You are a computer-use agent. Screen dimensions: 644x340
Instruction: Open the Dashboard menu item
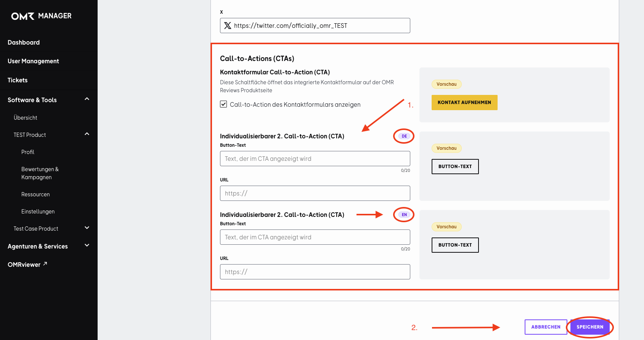(x=24, y=42)
